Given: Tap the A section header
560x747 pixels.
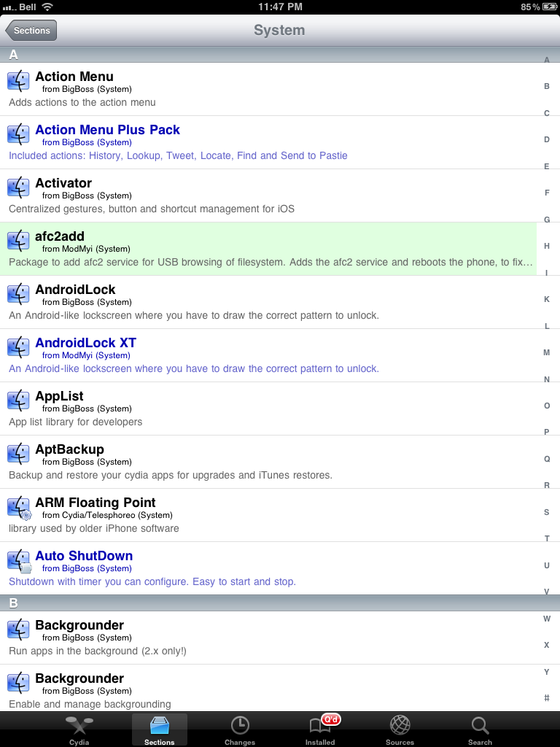Looking at the screenshot, I should point(280,55).
